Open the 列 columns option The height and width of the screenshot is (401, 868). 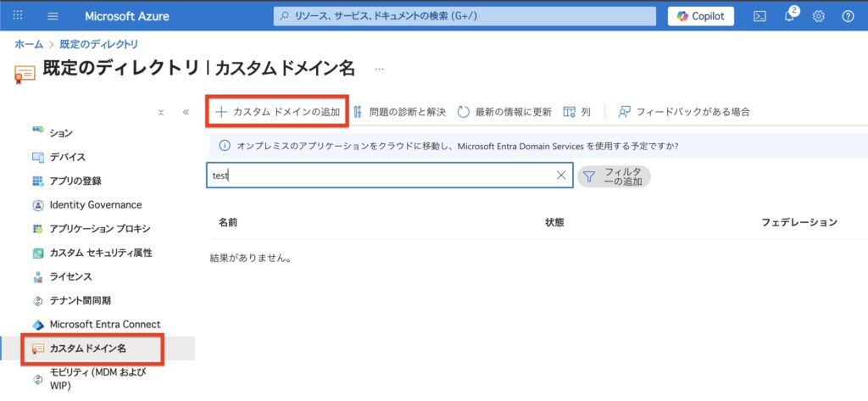(576, 112)
